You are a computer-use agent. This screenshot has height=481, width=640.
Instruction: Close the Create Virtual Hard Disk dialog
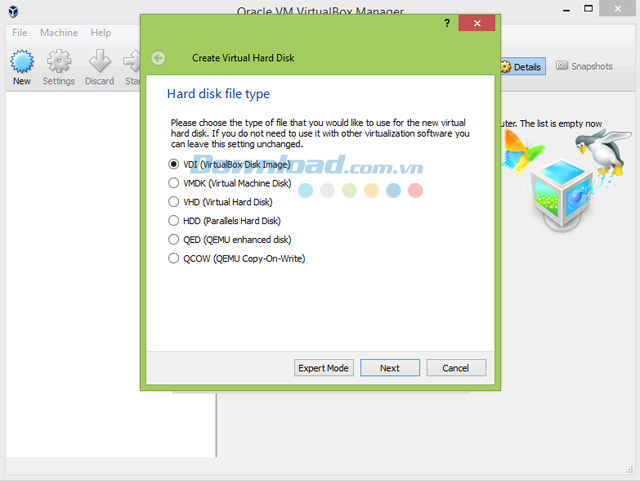coord(477,23)
